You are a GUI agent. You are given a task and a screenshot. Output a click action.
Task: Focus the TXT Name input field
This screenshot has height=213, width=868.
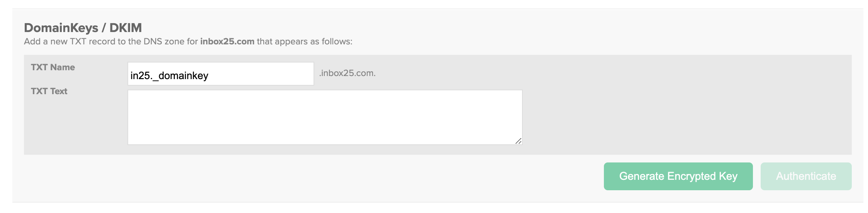[x=221, y=74]
